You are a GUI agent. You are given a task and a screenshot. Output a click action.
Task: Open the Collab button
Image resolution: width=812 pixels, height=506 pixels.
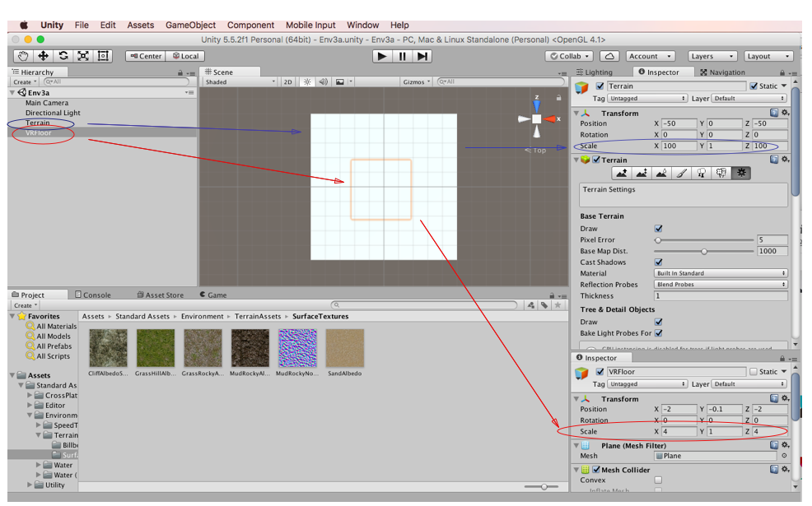tap(569, 56)
